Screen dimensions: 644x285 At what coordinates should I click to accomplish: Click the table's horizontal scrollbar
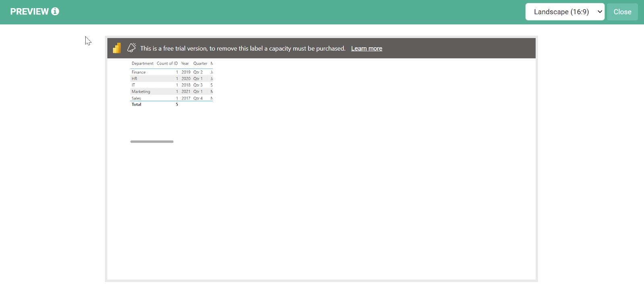[152, 141]
